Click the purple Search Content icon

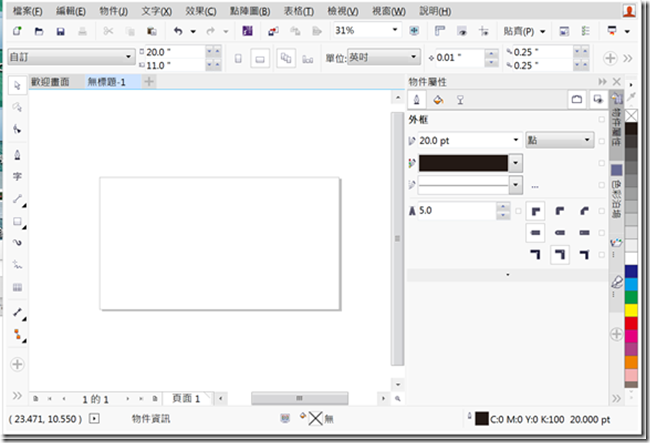pyautogui.click(x=247, y=31)
